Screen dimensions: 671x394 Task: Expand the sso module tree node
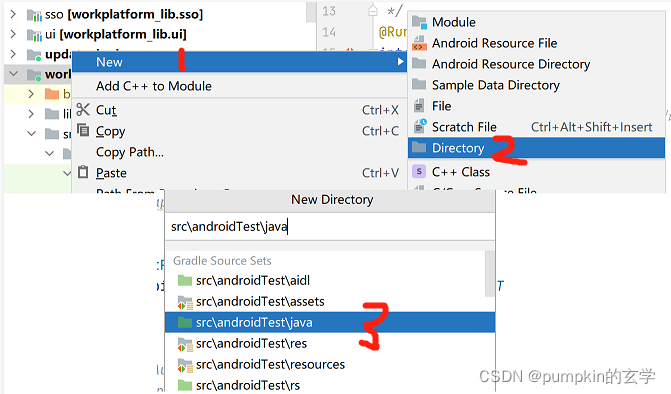click(13, 14)
